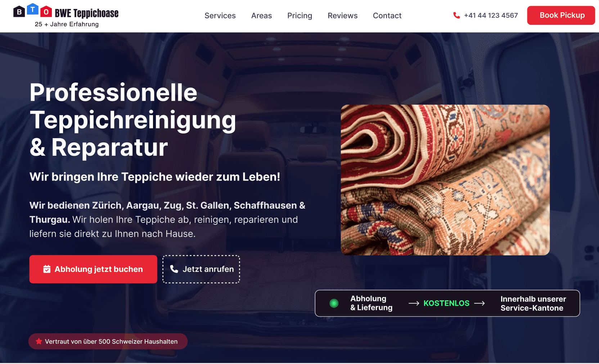Click the Book Pickup button
The height and width of the screenshot is (364, 599).
click(x=561, y=15)
